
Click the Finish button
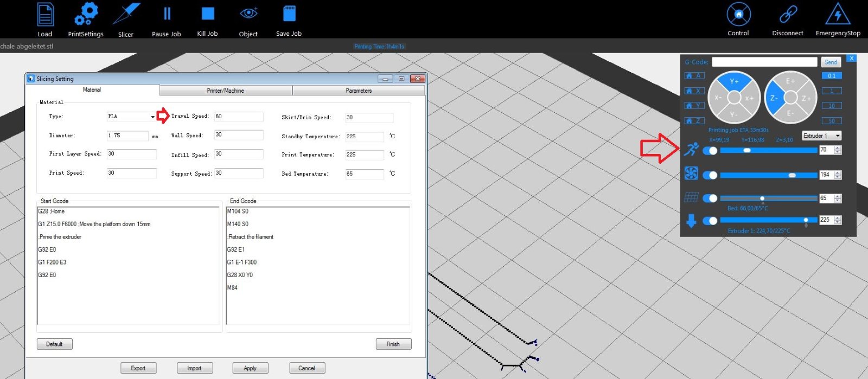(393, 344)
